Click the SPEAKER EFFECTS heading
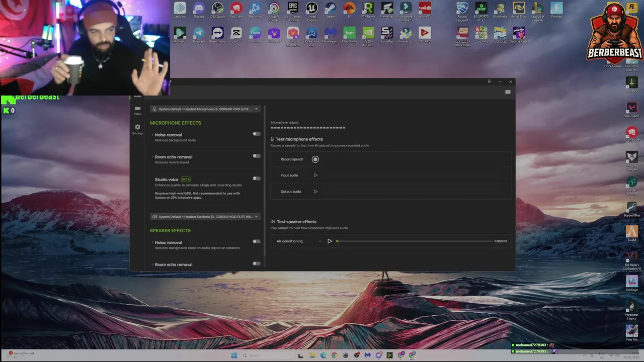Screen dimensions: 644x362 tap(170, 230)
